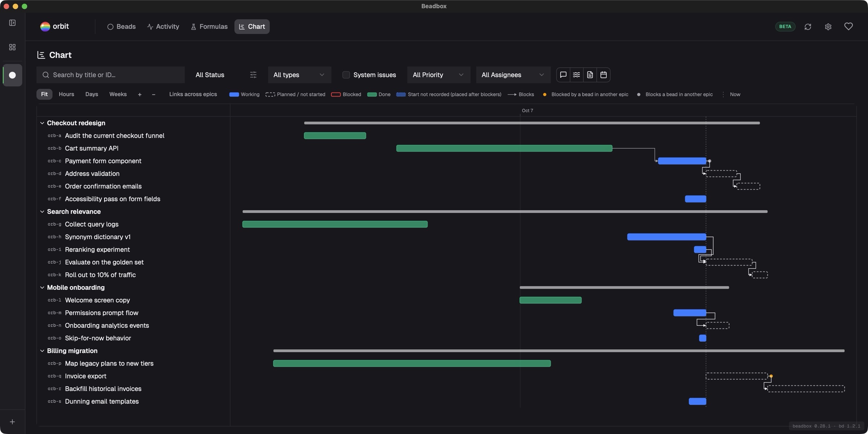Toggle the sidebar panel icon
Screen dimensions: 868x434
pyautogui.click(x=12, y=23)
